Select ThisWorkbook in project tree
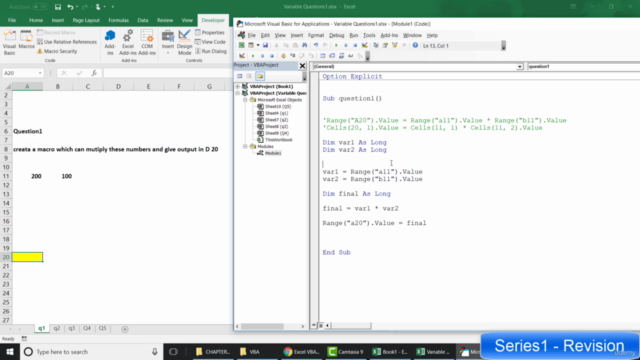The image size is (640, 360). tap(278, 140)
